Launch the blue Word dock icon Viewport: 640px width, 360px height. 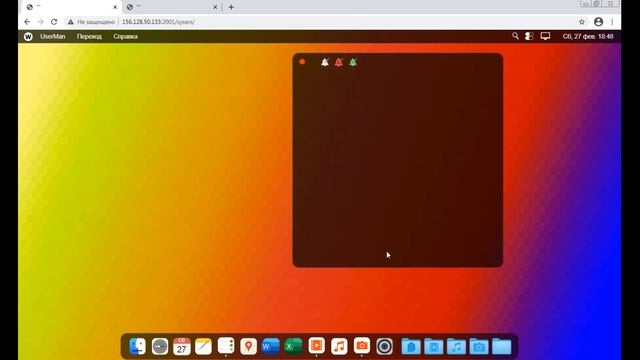pos(271,346)
